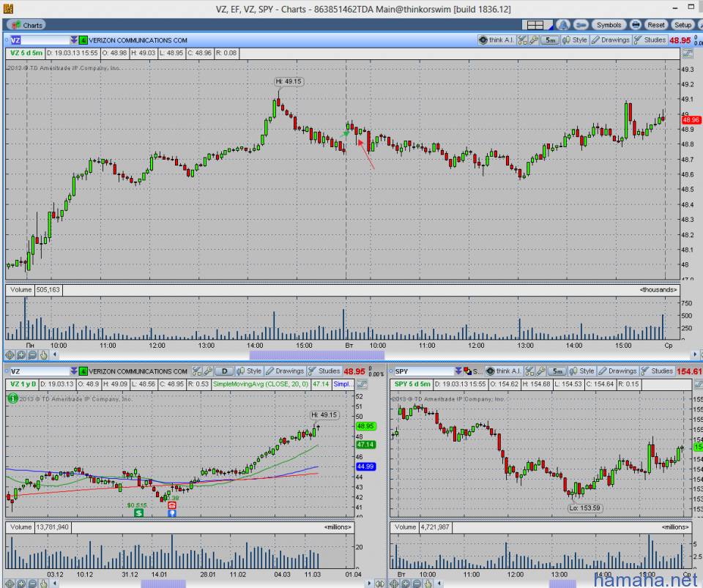Click the Hi: 49.15 bubble on top chart
703x588 pixels.
click(289, 81)
